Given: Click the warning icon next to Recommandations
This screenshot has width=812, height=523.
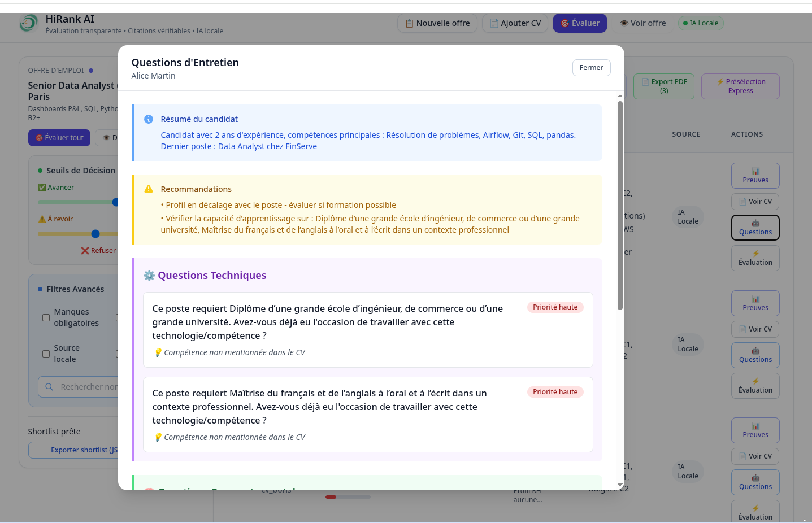Looking at the screenshot, I should 149,189.
